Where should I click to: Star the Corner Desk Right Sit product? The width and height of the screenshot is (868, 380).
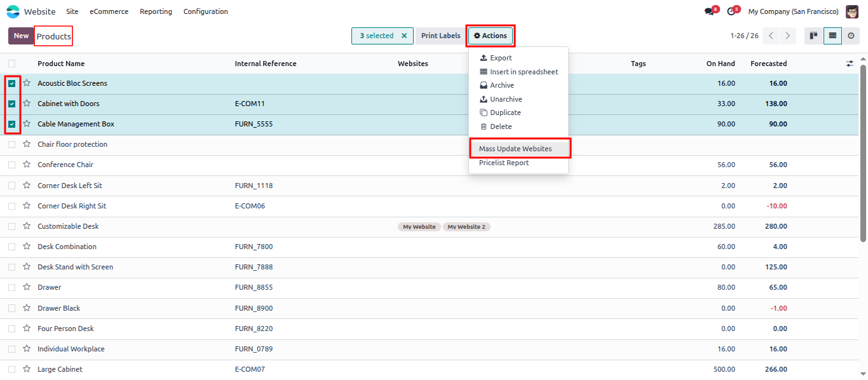(27, 206)
